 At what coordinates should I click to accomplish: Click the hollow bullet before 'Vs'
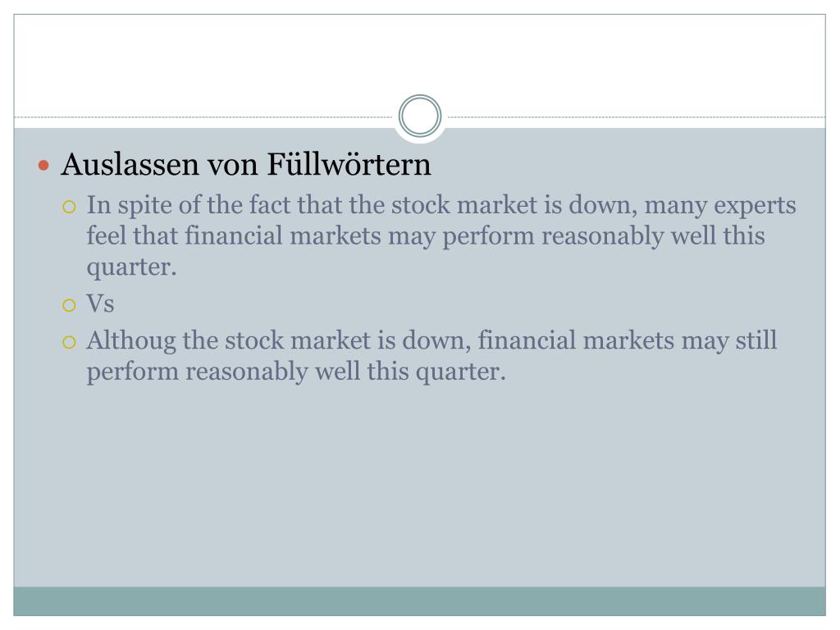coord(69,305)
